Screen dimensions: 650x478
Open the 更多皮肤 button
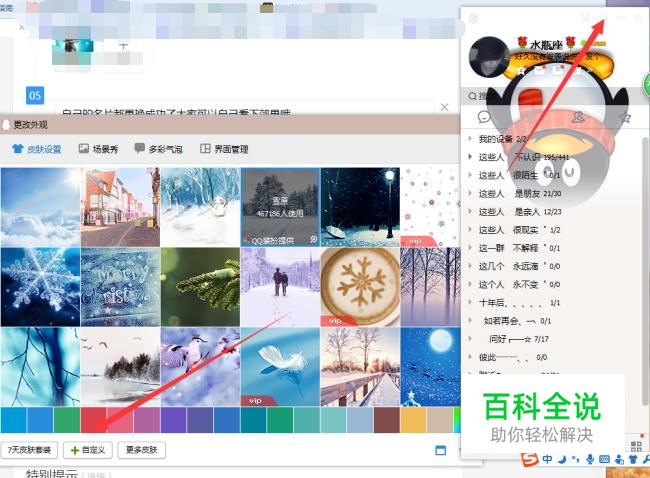pyautogui.click(x=142, y=450)
